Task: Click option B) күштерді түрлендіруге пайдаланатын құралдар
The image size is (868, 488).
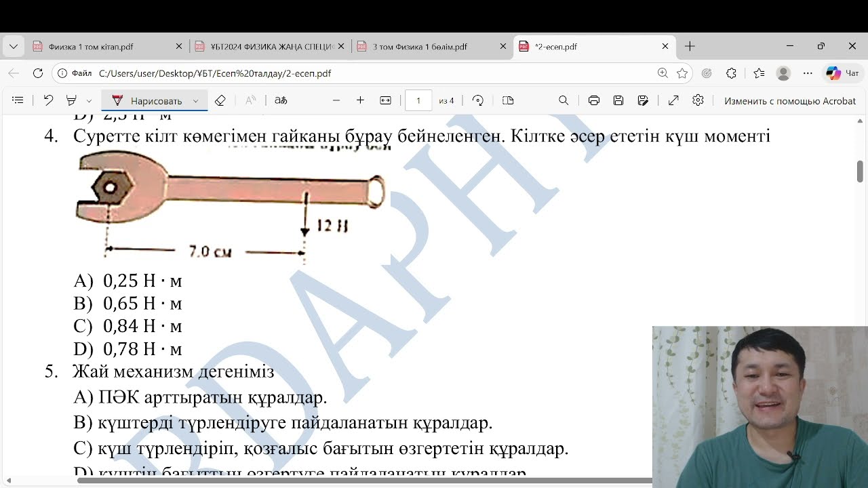Action: pos(283,423)
